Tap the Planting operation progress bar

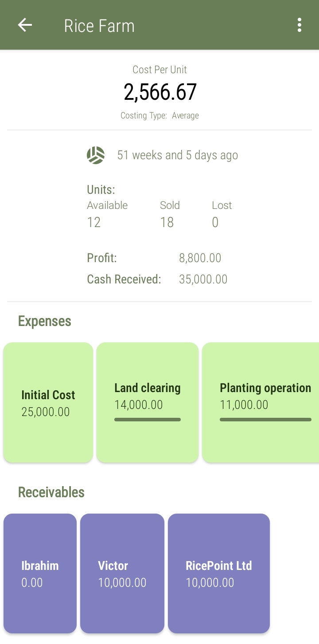coord(265,420)
